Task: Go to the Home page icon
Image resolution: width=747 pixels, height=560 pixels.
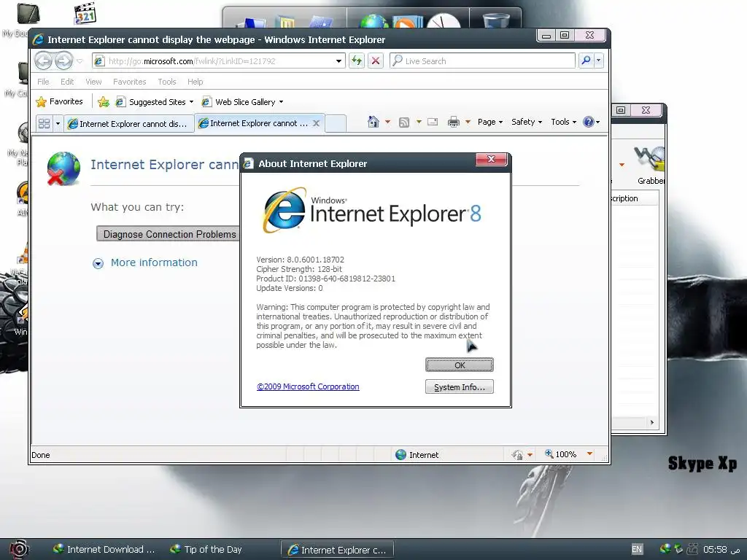Action: (x=373, y=122)
